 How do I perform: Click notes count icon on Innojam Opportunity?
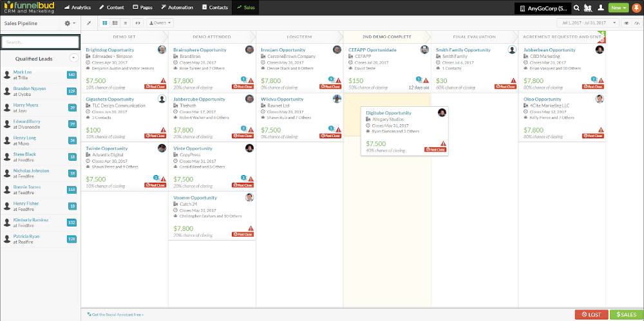click(331, 80)
